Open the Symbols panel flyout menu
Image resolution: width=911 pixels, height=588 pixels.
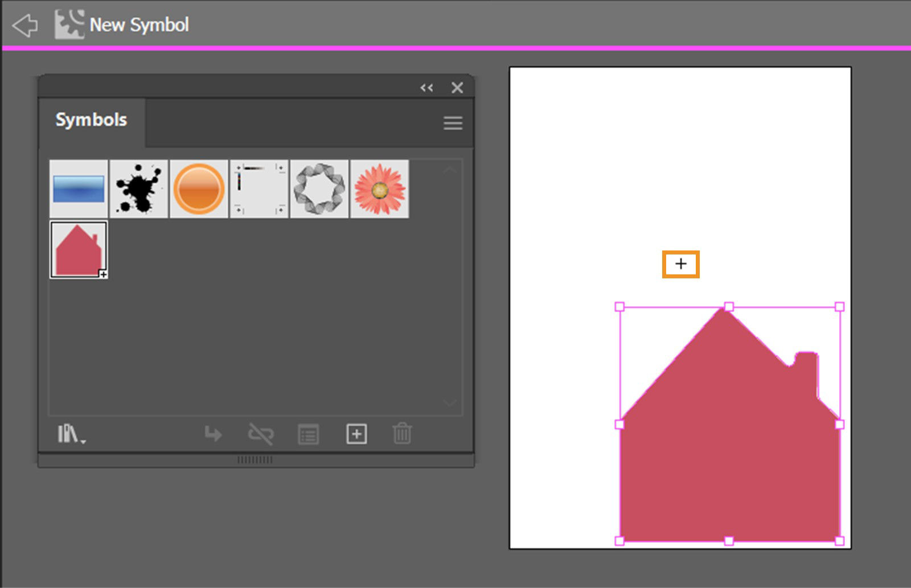[x=452, y=123]
